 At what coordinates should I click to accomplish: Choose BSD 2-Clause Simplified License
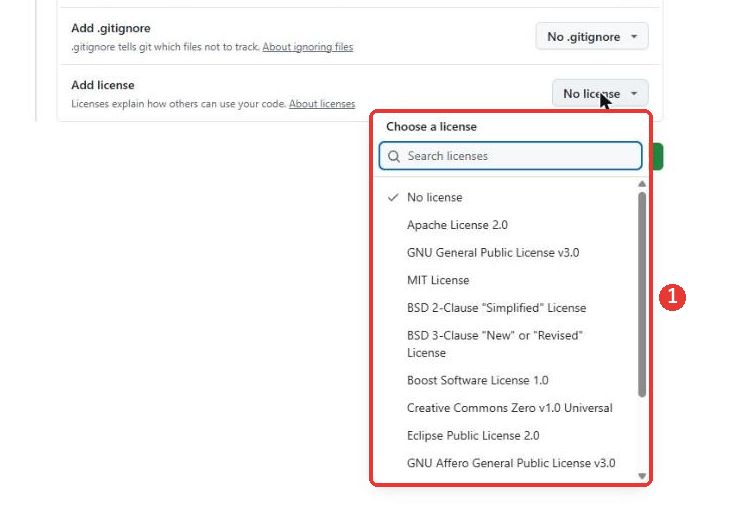(507, 308)
